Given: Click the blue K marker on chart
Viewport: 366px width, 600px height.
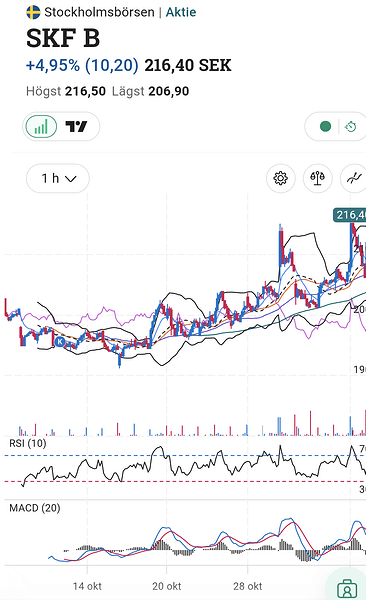Looking at the screenshot, I should click(x=59, y=342).
